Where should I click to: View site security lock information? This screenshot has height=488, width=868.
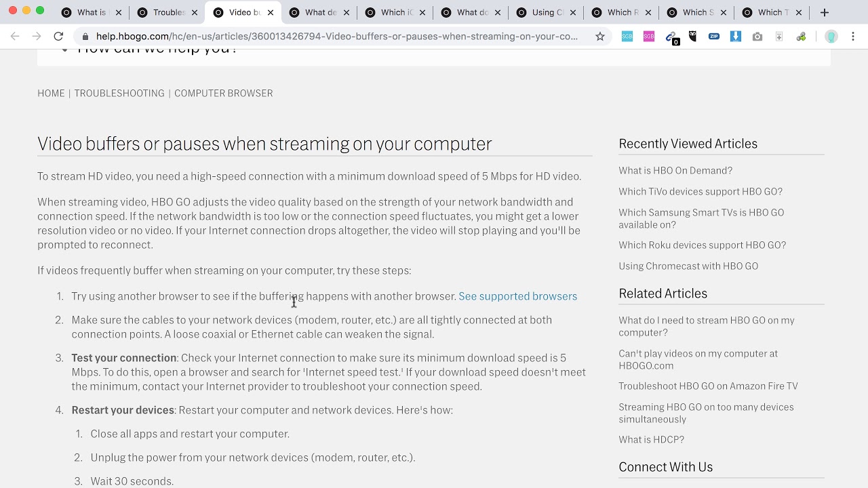pos(85,37)
